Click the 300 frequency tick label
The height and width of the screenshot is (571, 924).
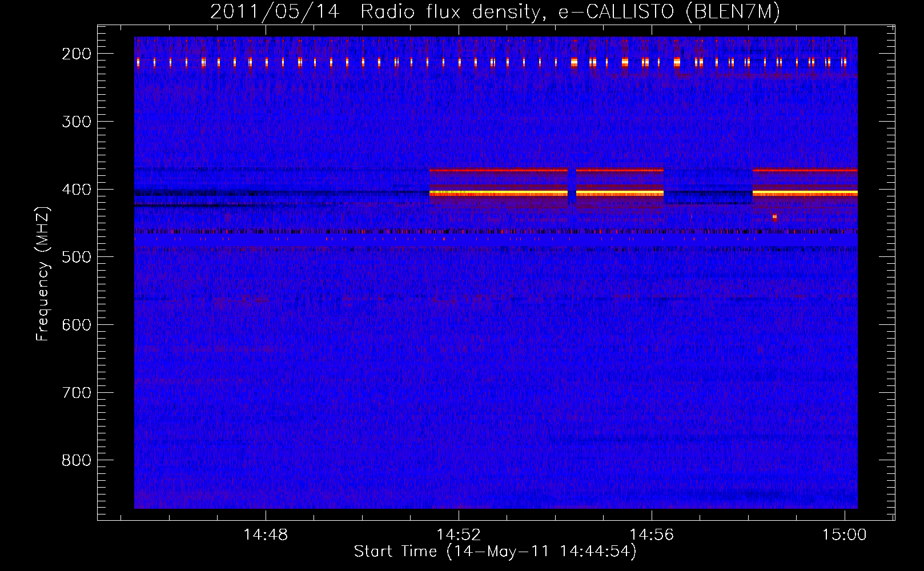[77, 122]
